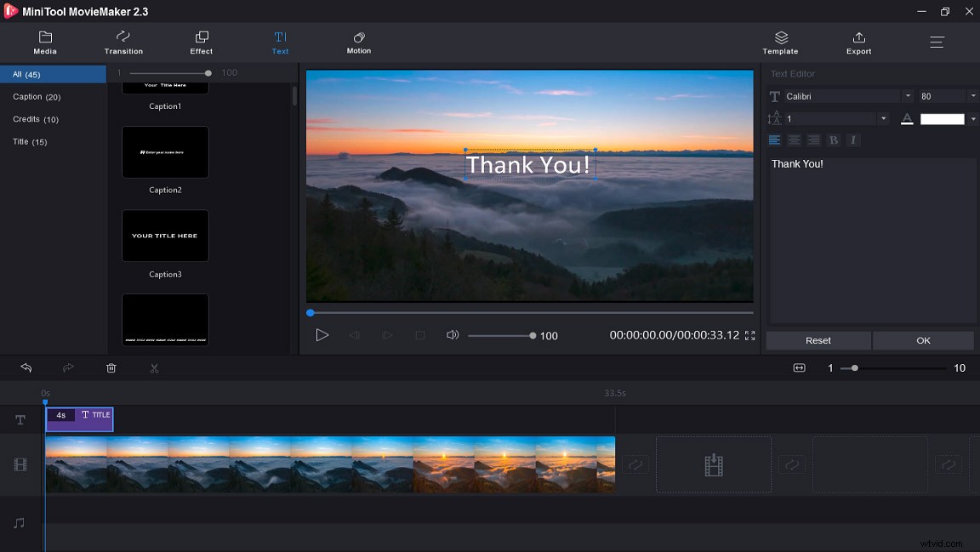Click the speaker icon to mute playback

pos(452,335)
